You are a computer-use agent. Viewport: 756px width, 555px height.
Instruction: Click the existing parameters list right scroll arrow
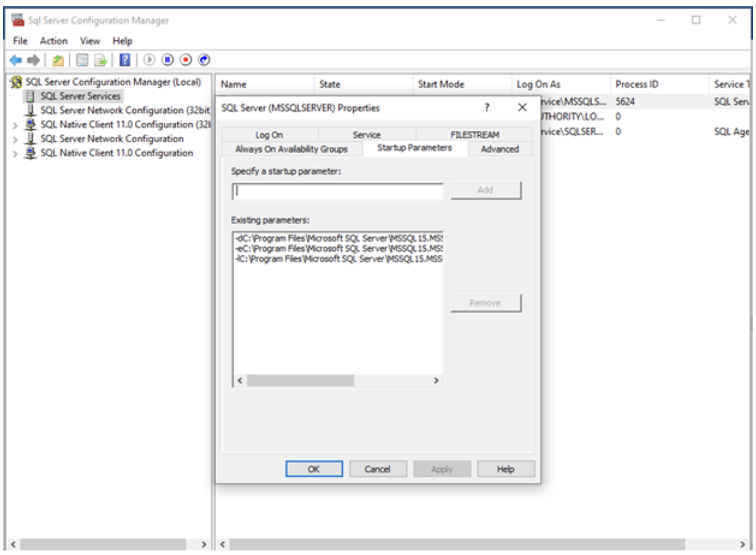(x=436, y=381)
